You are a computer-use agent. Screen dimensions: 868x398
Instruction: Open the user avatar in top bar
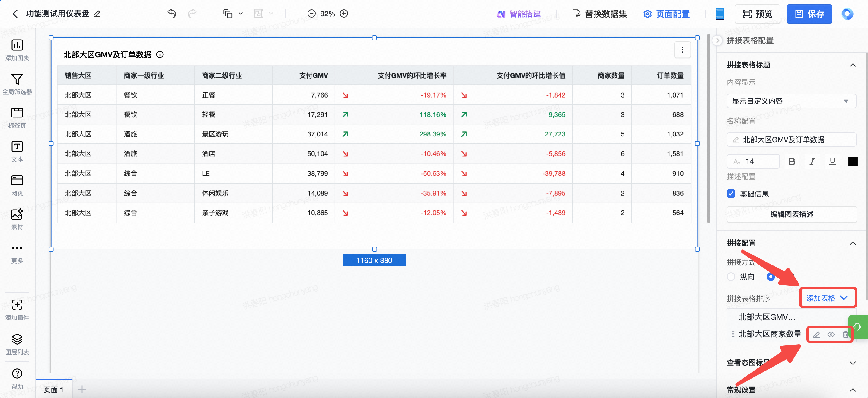tap(847, 14)
